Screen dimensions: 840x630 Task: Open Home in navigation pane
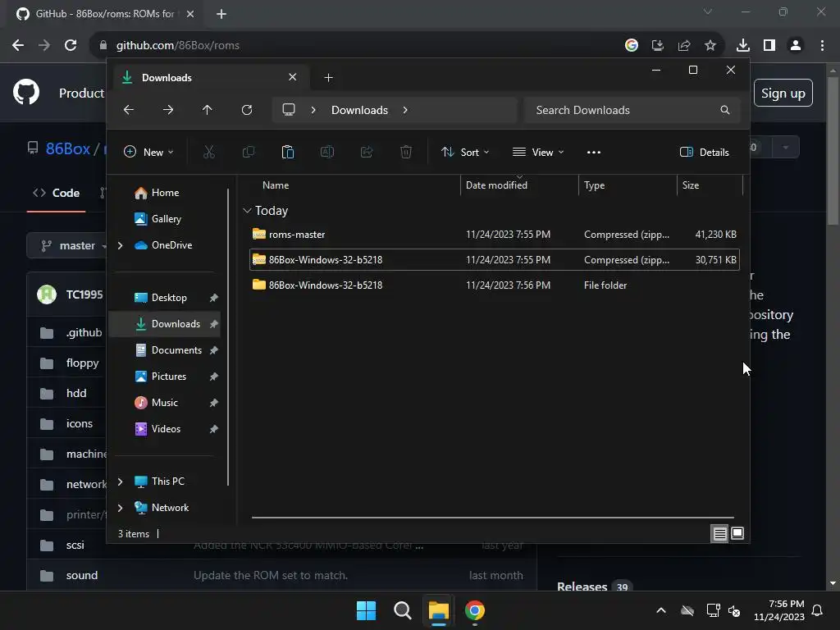click(x=165, y=193)
